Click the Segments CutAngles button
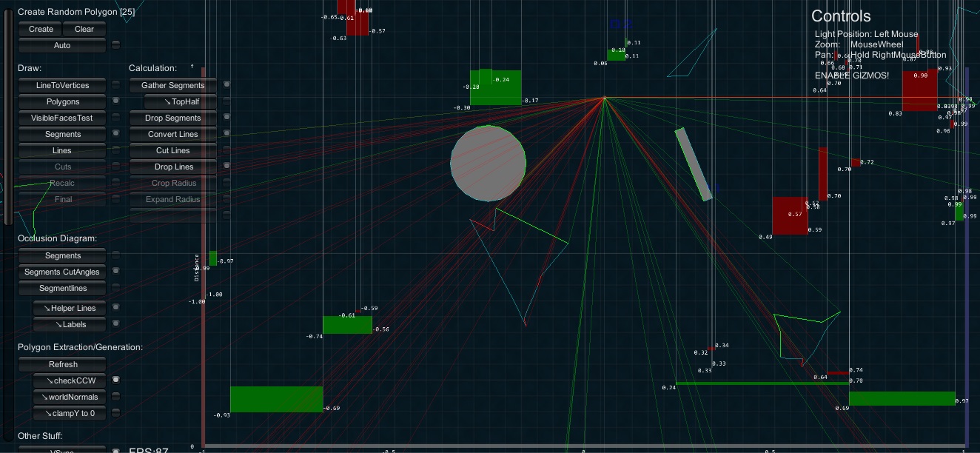980x453 pixels. click(62, 272)
